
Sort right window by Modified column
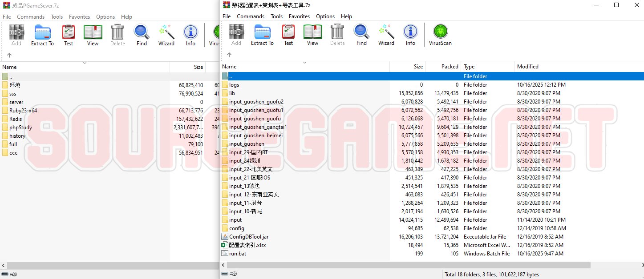(x=527, y=67)
